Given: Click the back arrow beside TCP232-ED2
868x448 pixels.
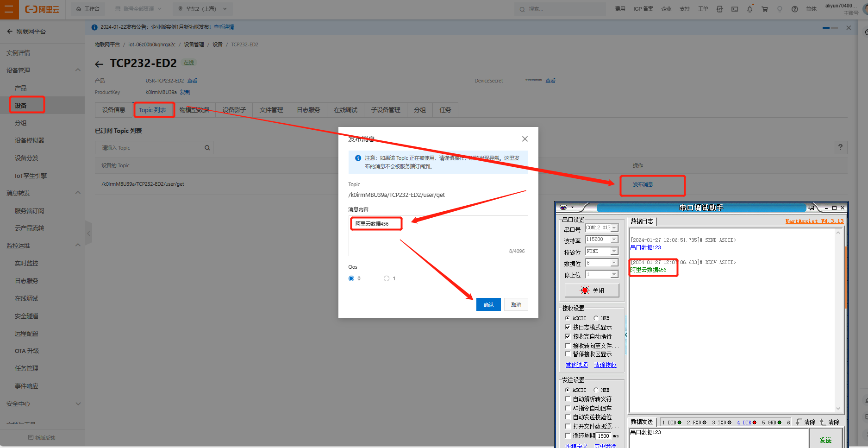Looking at the screenshot, I should point(99,64).
